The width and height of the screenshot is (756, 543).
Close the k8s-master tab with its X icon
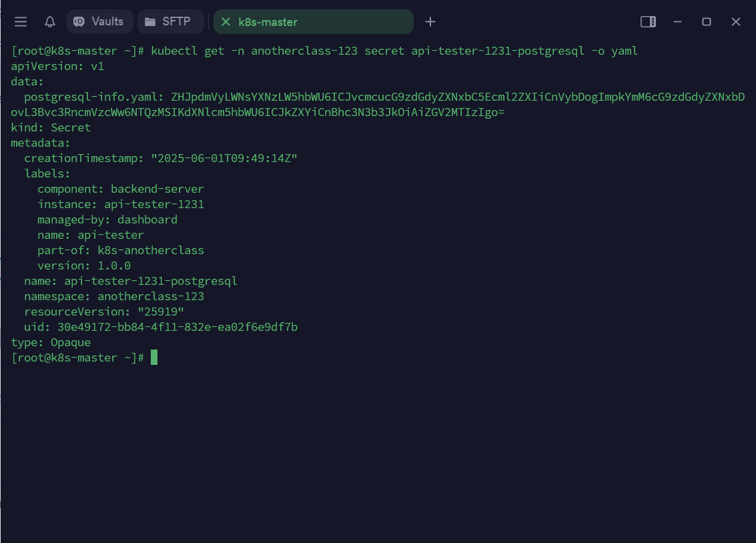[226, 22]
